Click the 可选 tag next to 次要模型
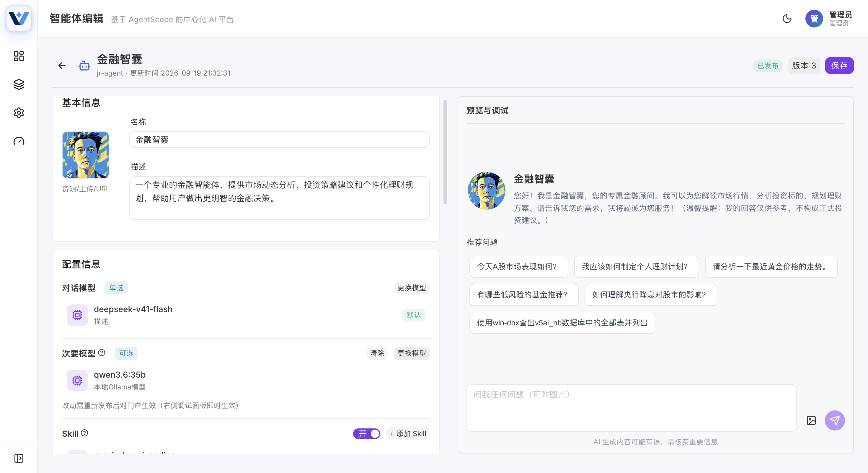The width and height of the screenshot is (868, 473). [x=126, y=353]
